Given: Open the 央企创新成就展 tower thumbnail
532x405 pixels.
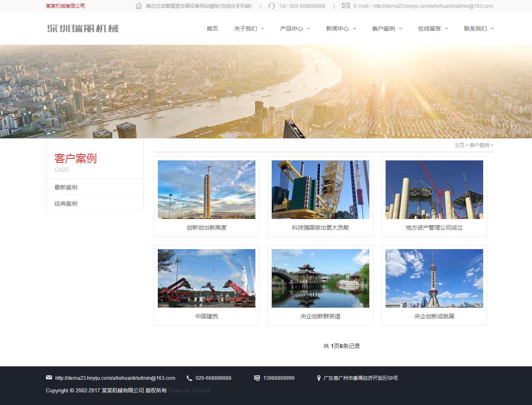Looking at the screenshot, I should (x=434, y=278).
